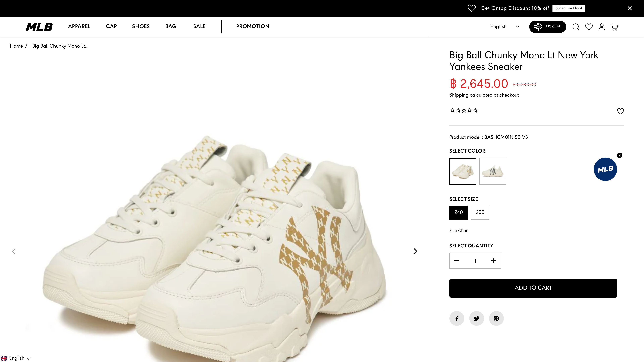Open the wishlist heart in header
644x362 pixels.
point(589,27)
